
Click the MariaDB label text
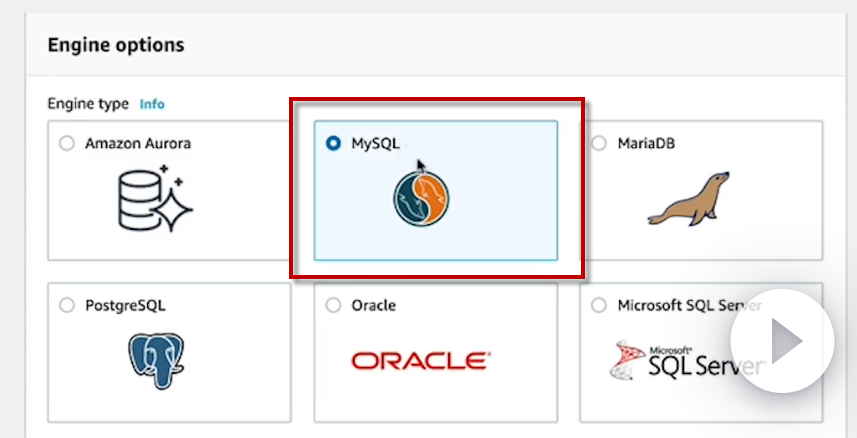[x=646, y=144]
